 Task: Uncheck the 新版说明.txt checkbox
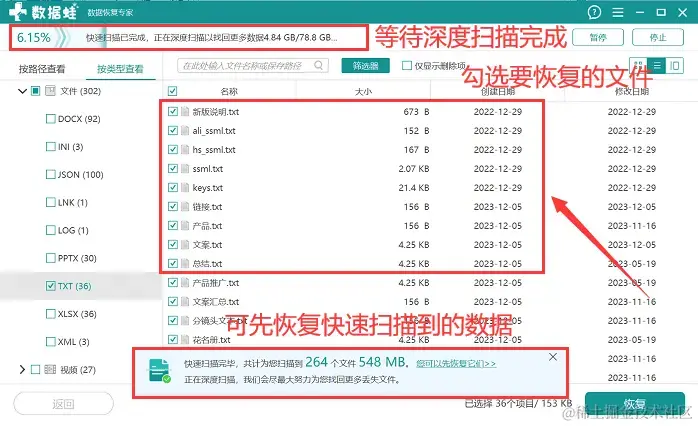click(x=173, y=111)
